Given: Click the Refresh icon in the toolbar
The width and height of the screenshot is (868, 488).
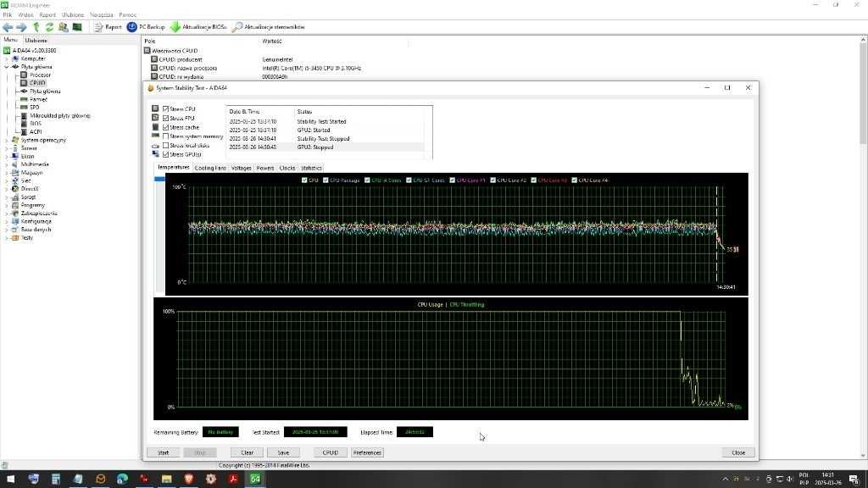Looking at the screenshot, I should pyautogui.click(x=49, y=27).
